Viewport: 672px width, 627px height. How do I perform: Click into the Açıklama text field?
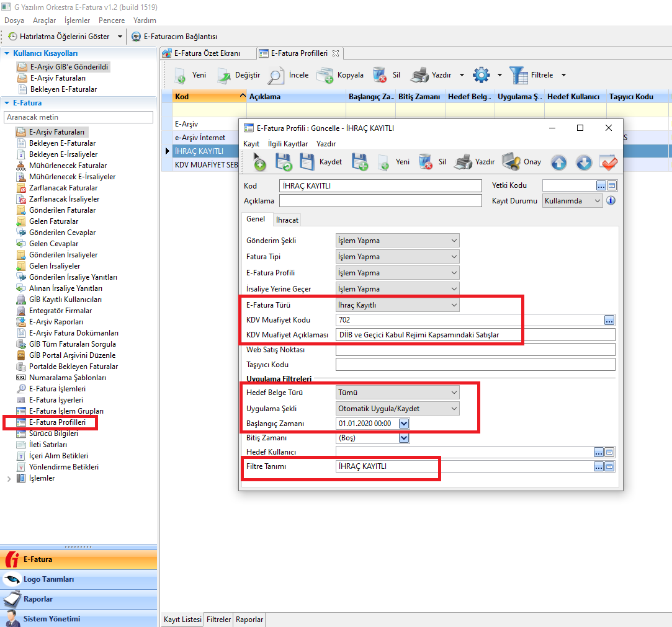[x=380, y=201]
